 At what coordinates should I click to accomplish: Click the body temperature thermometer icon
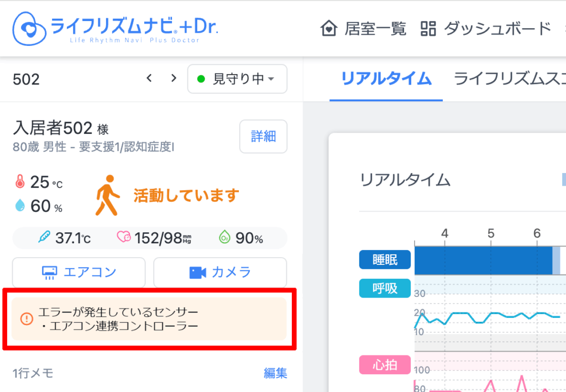pos(44,238)
